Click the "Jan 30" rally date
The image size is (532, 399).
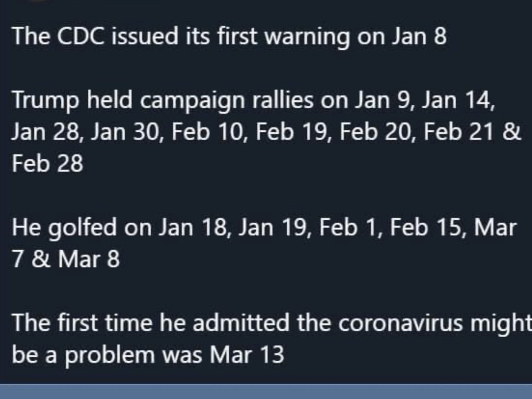click(x=125, y=133)
